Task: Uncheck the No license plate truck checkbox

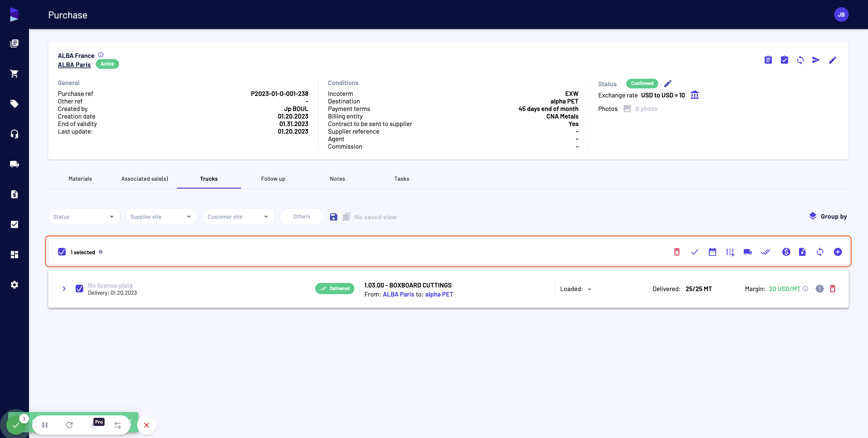Action: [80, 289]
